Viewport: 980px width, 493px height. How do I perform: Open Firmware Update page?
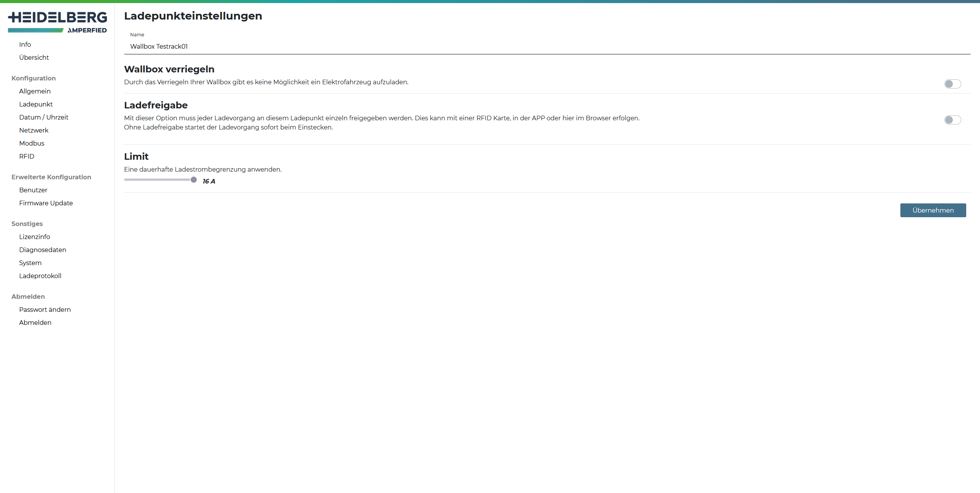(46, 203)
